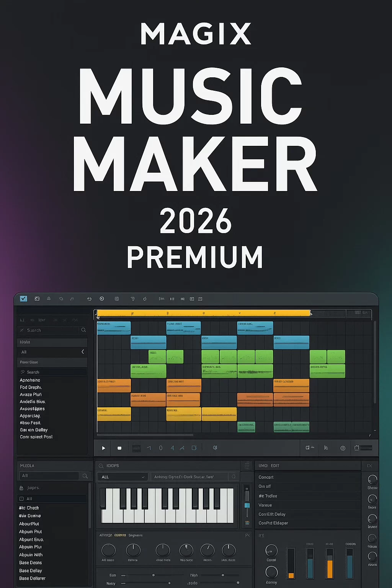Click the MLEDLA list vertical scrollbar

pyautogui.click(x=90, y=505)
